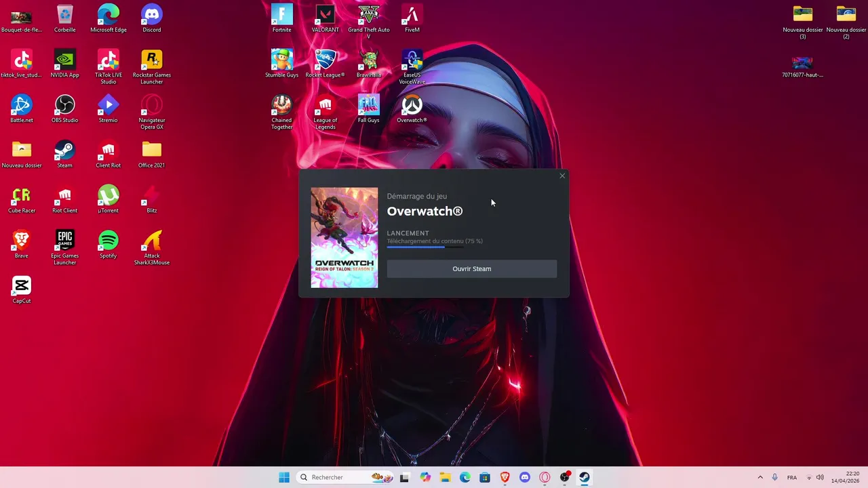Select the Microsoft Edge desktop icon
The height and width of the screenshot is (488, 868).
click(x=108, y=18)
